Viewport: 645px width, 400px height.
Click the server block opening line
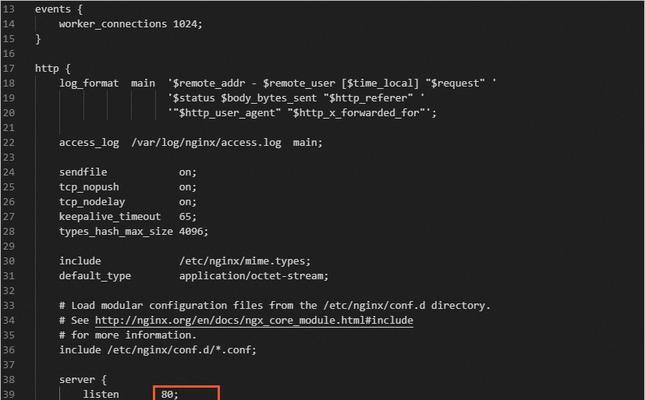pos(83,380)
